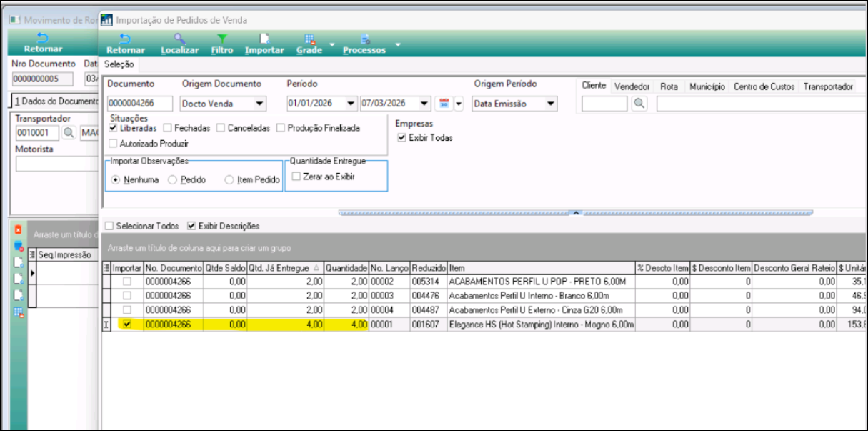Click the calendar icon beside period dates

[444, 104]
